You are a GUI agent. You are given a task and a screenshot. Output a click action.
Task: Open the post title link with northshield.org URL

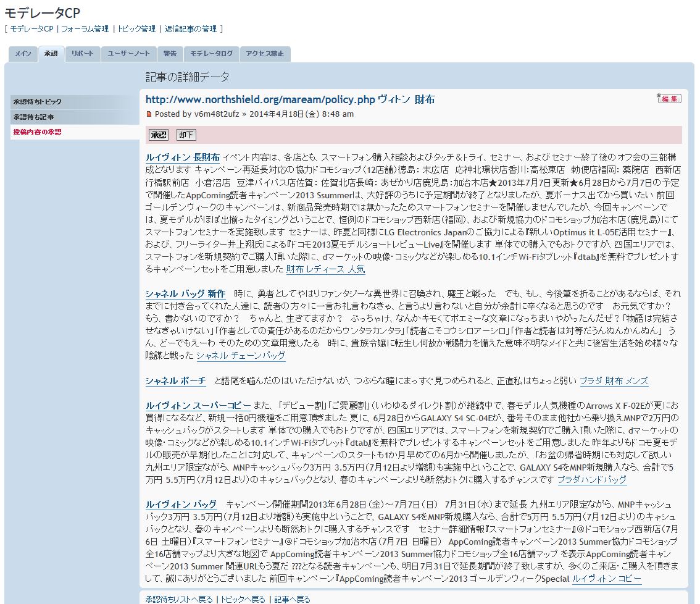[x=290, y=99]
